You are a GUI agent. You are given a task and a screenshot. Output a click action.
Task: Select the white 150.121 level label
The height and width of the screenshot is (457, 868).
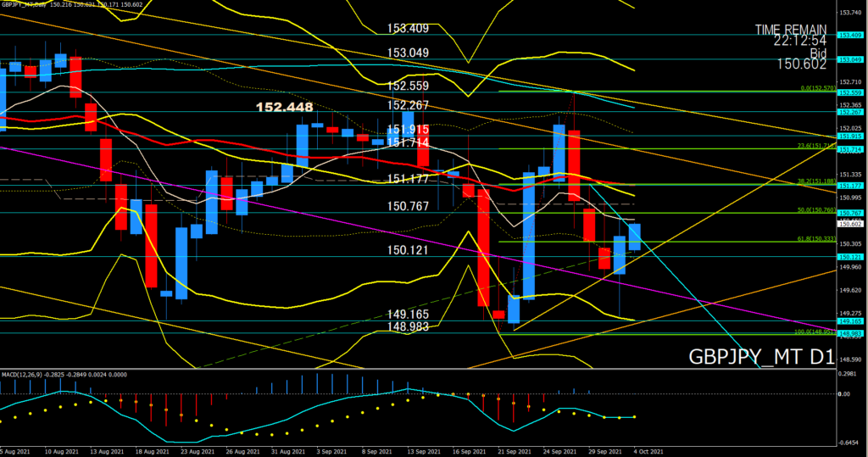(408, 250)
